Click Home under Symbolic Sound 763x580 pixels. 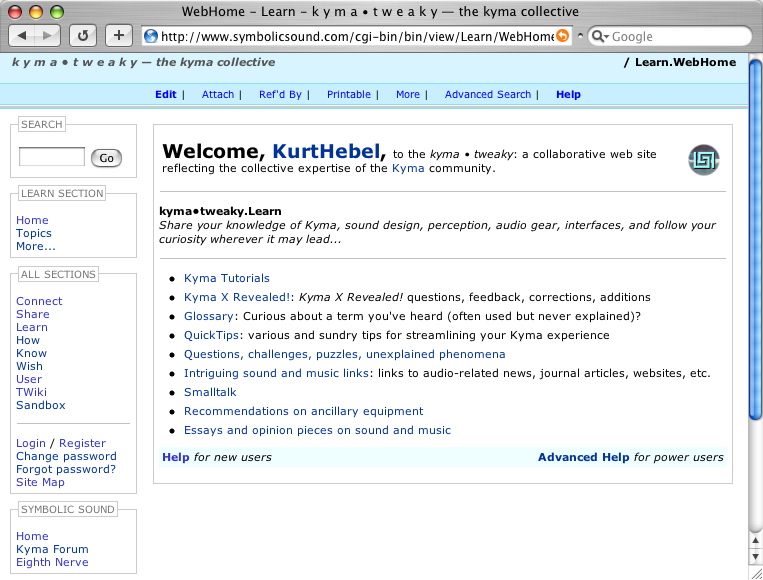pos(32,536)
